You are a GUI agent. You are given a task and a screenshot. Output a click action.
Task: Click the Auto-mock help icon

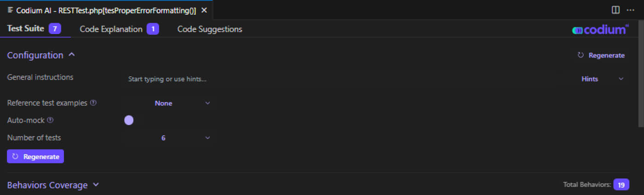point(50,120)
